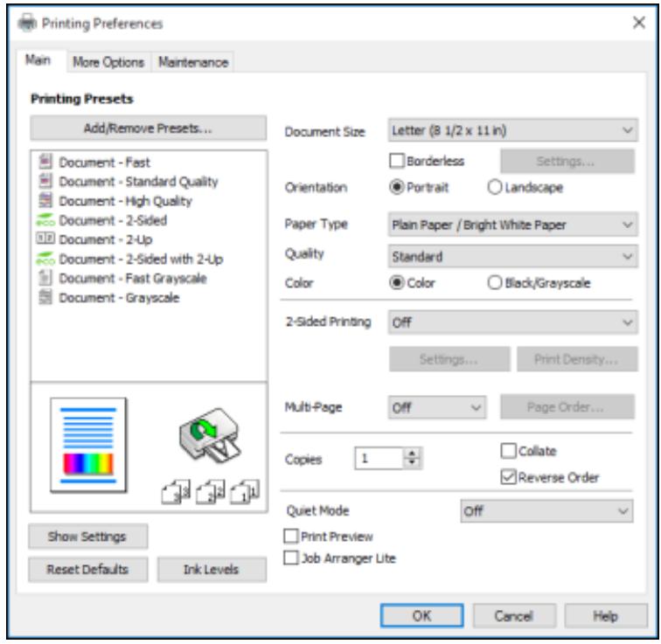This screenshot has height=644, width=661.
Task: Select the Document - 2-Up preset text
Action: tap(106, 239)
